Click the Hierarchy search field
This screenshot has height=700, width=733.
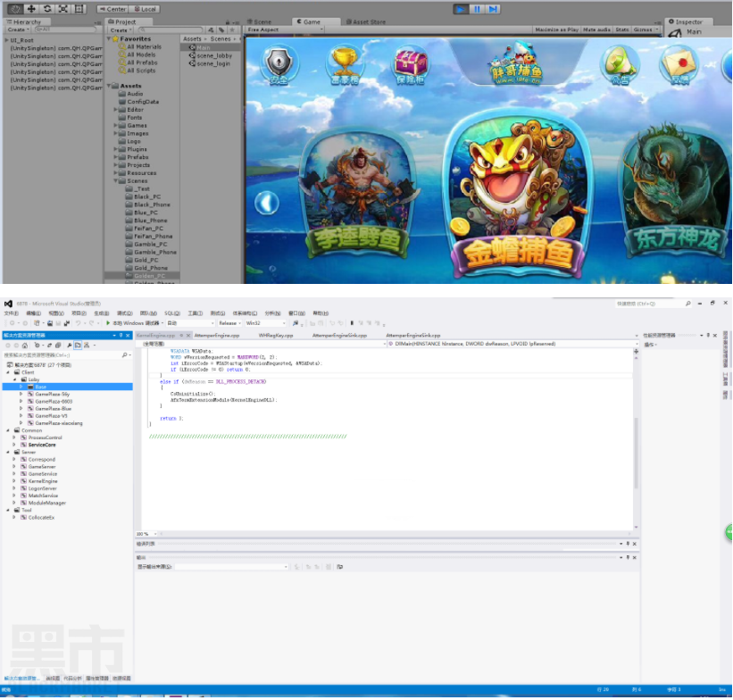pyautogui.click(x=64, y=29)
